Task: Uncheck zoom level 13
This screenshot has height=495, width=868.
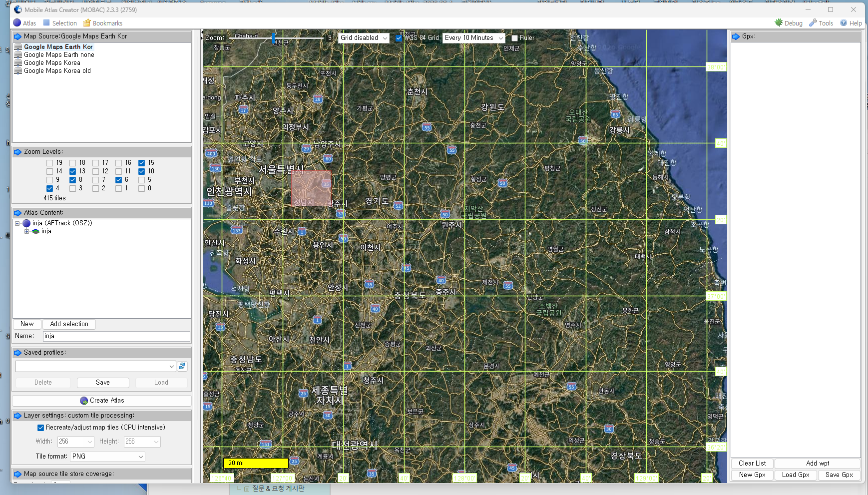Action: click(72, 171)
